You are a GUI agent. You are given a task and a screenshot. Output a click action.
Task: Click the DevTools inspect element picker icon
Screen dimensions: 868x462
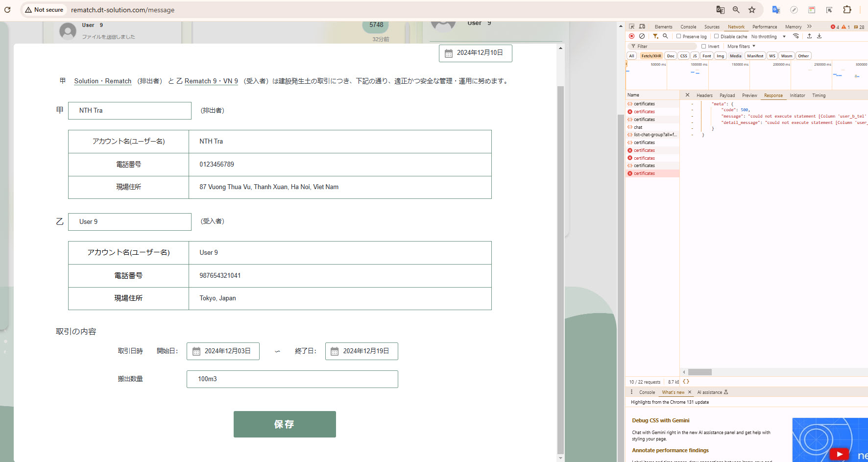(632, 26)
